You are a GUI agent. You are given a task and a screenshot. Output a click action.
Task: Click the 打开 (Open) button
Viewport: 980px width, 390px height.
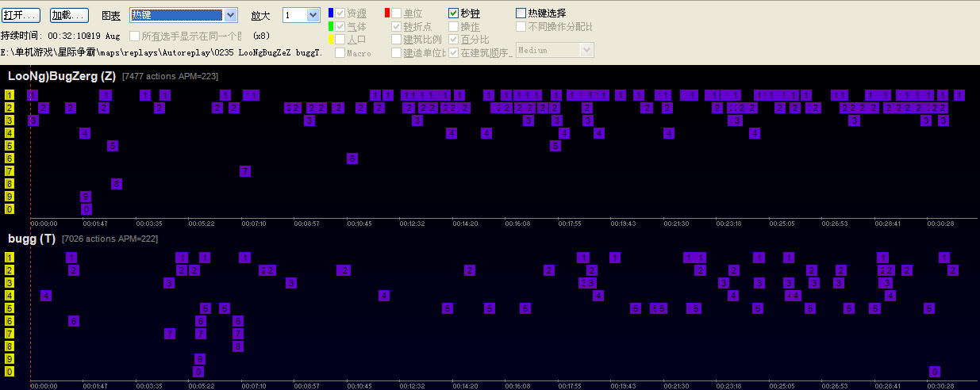pyautogui.click(x=21, y=15)
